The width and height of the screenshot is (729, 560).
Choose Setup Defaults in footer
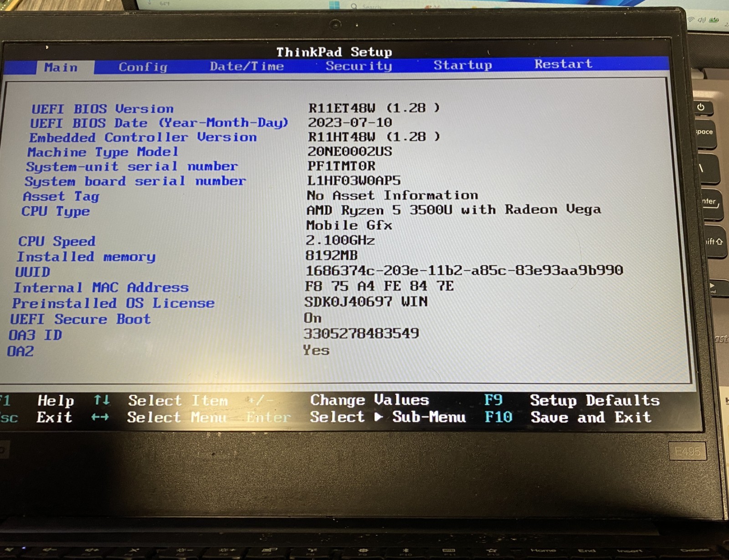[595, 401]
